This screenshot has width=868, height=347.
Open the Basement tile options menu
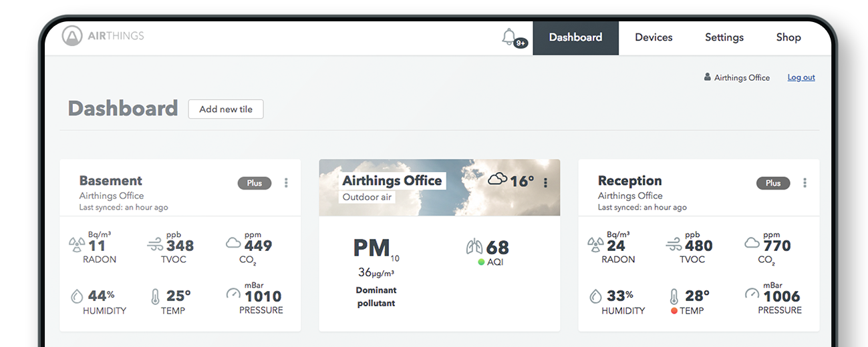click(286, 183)
